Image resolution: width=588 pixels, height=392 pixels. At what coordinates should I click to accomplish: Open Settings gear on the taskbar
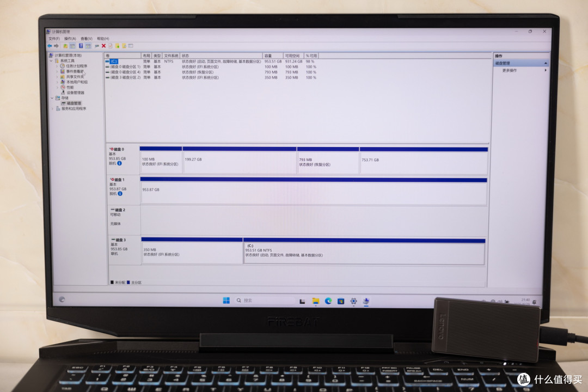(353, 301)
